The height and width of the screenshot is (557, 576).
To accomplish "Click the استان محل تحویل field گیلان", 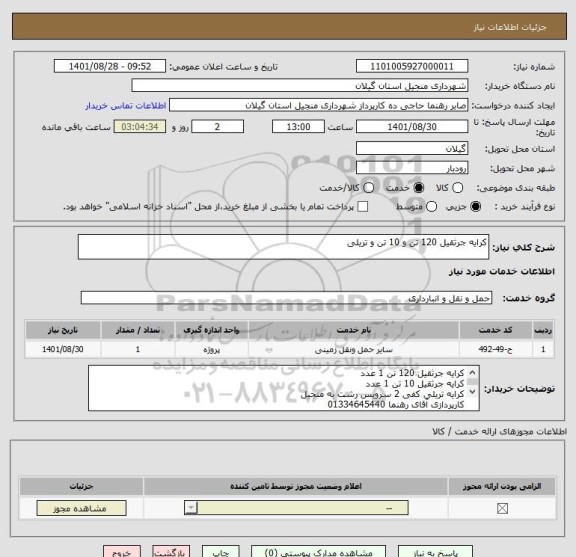I will [x=412, y=148].
